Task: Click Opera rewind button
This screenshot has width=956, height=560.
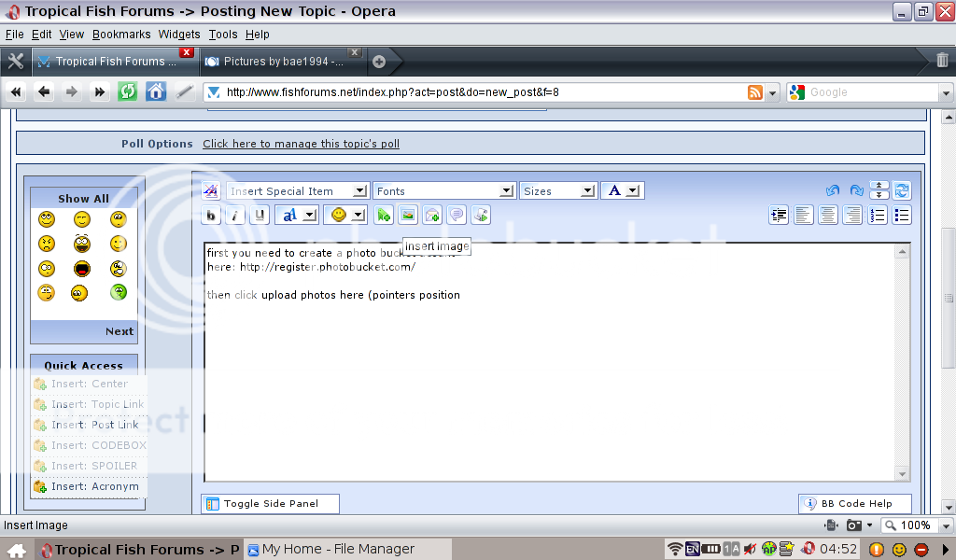Action: pyautogui.click(x=16, y=92)
